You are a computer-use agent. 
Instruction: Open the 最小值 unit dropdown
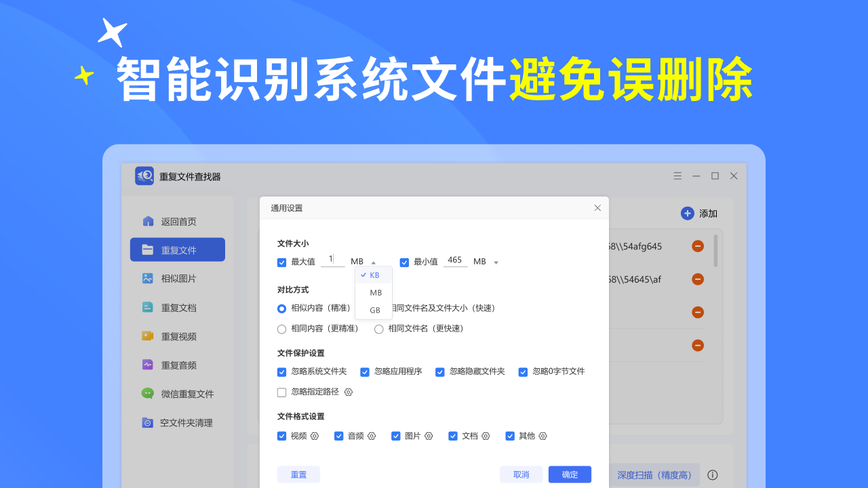(x=495, y=261)
